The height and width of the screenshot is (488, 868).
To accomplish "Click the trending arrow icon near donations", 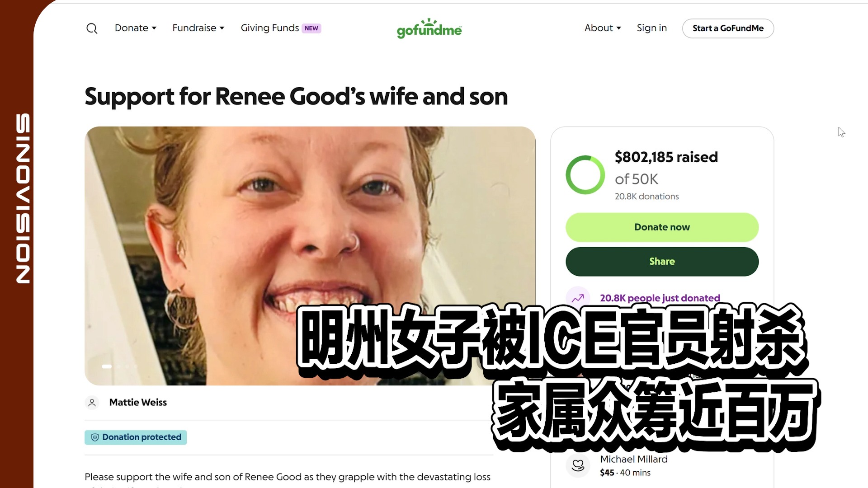I will coord(578,298).
